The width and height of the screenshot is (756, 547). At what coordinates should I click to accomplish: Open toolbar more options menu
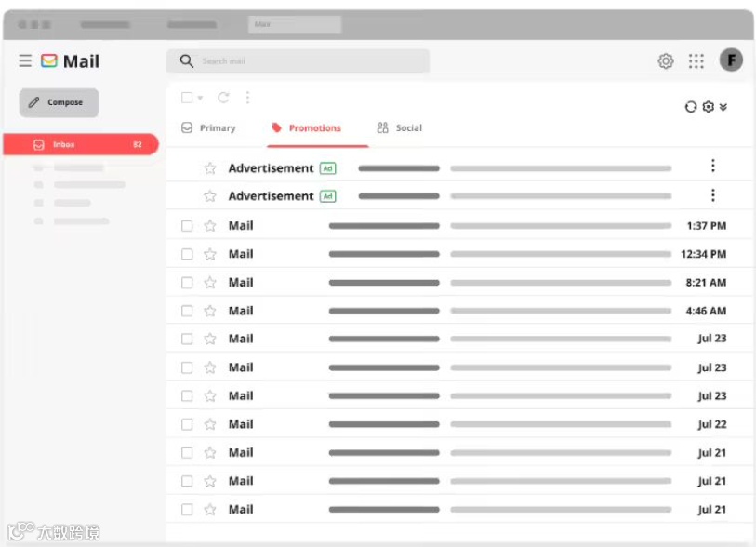(x=248, y=98)
